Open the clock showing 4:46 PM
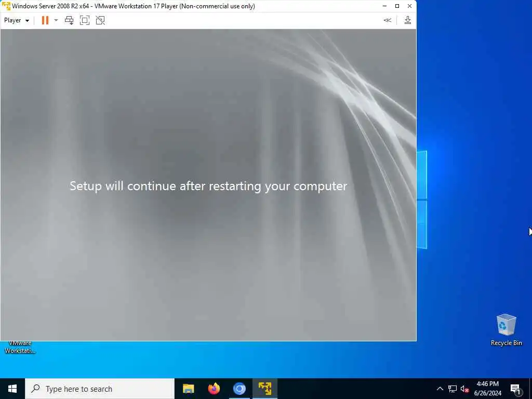Screen dimensions: 532x399 tap(487, 389)
